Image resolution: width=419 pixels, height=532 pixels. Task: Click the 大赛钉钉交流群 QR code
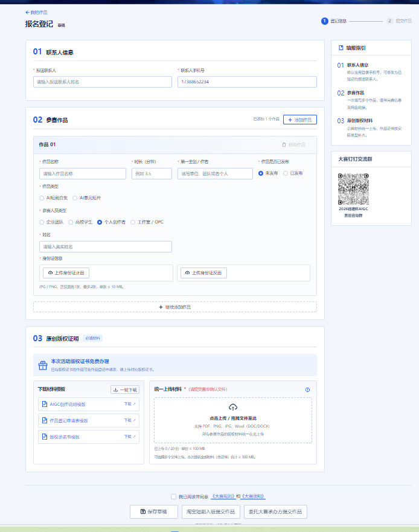[x=353, y=189]
